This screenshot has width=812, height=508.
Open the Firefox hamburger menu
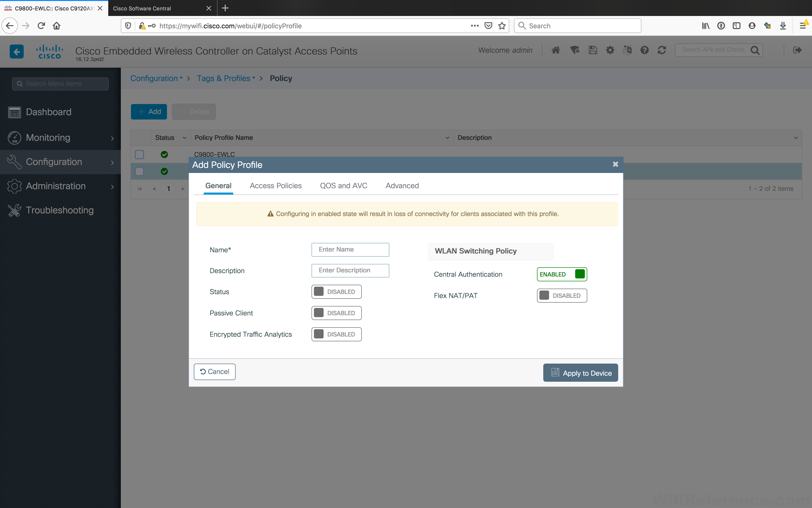coord(803,26)
